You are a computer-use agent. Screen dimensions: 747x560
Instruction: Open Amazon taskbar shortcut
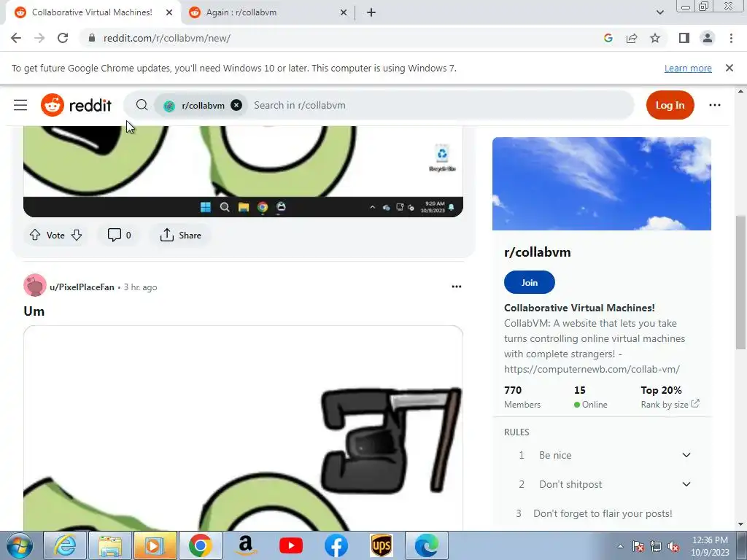(x=246, y=545)
